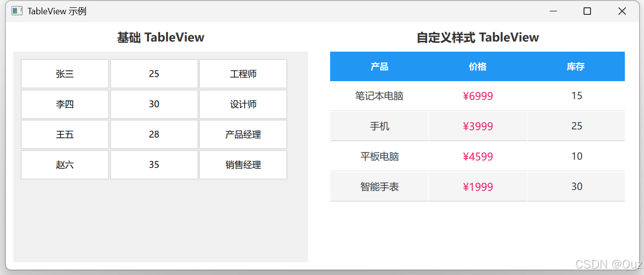644x275 pixels.
Task: Select the 智能手表 product cell
Action: pos(379,186)
